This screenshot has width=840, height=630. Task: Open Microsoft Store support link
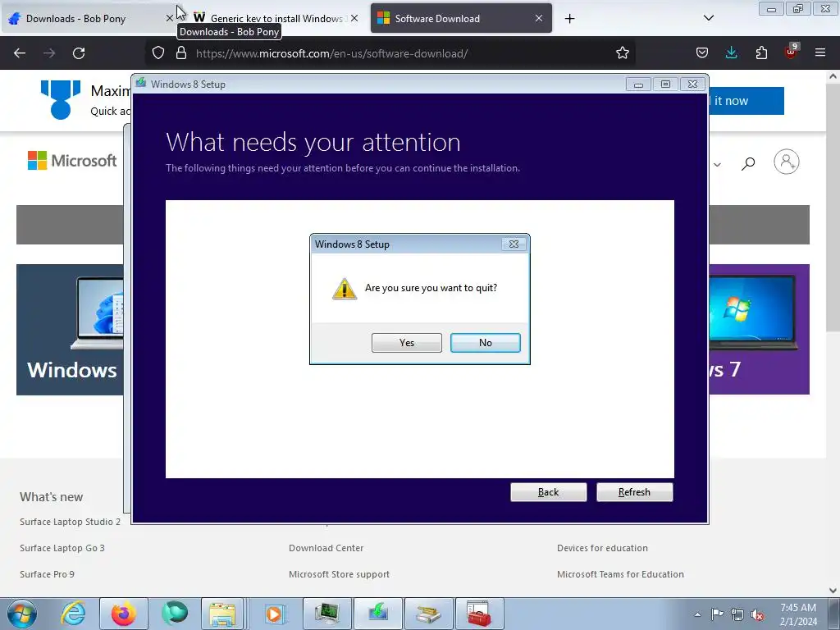[339, 574]
